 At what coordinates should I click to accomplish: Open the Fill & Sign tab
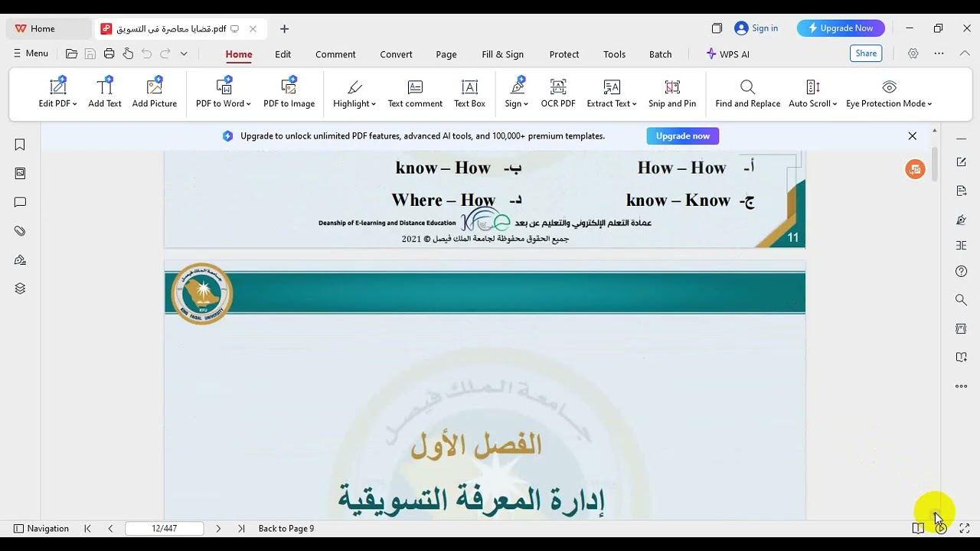tap(503, 54)
